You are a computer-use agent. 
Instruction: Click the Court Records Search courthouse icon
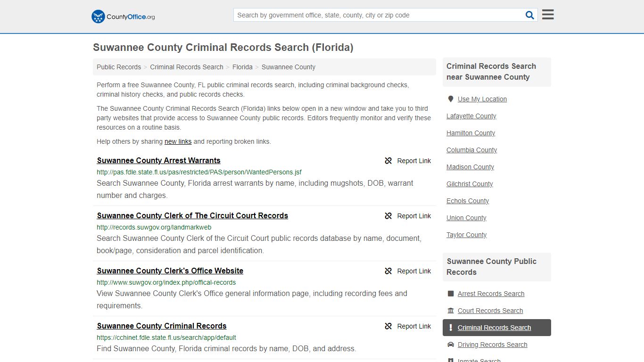point(451,311)
